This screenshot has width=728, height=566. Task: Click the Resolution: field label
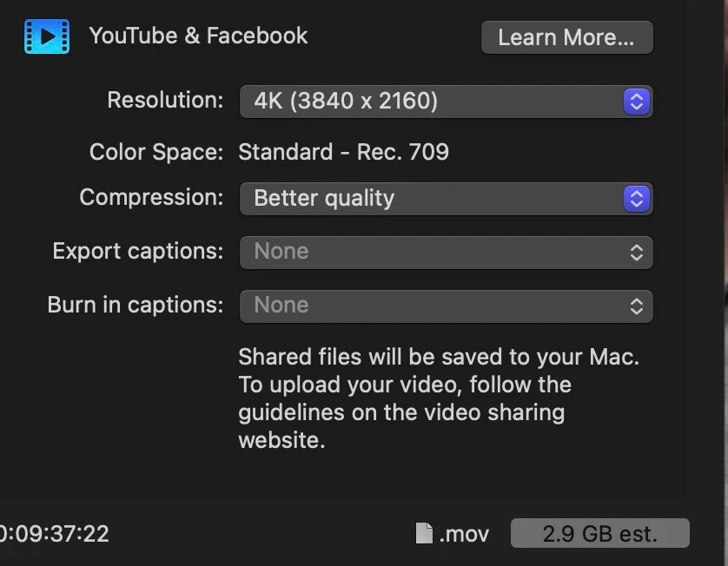[165, 100]
